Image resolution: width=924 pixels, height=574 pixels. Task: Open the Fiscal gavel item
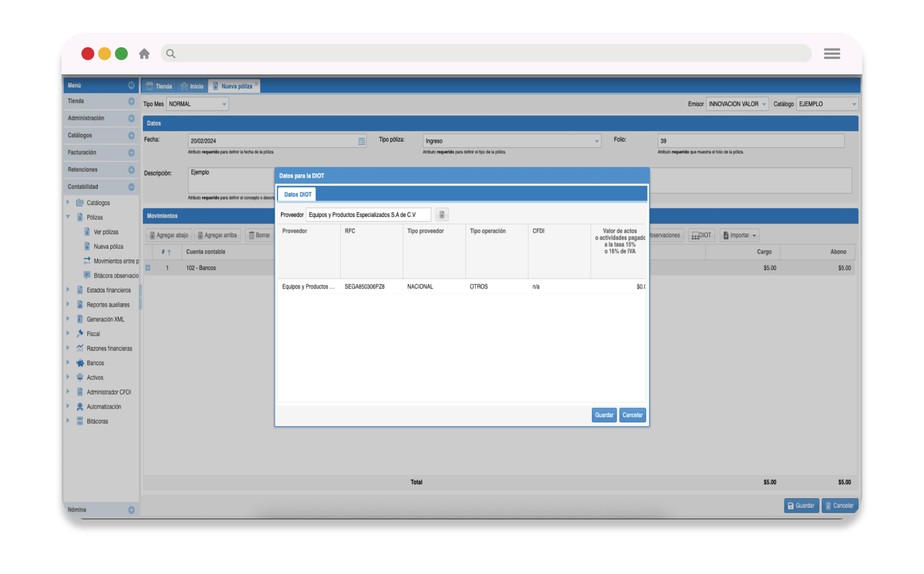93,334
